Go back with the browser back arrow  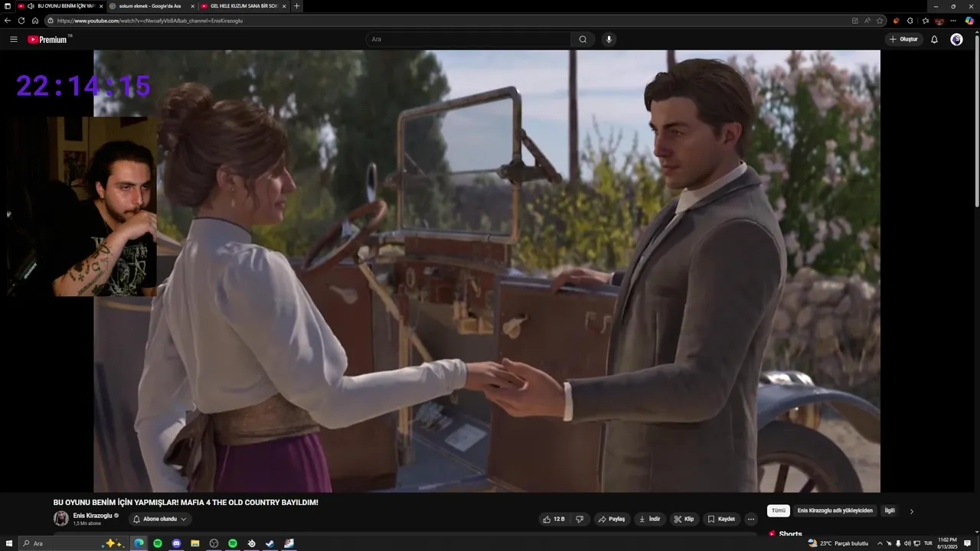(8, 21)
